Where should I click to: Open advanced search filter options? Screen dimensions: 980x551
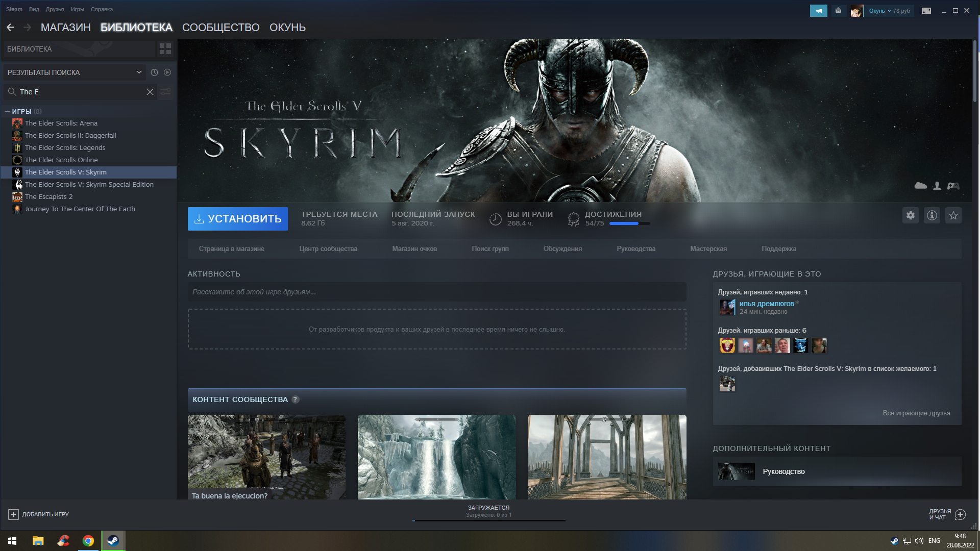166,92
